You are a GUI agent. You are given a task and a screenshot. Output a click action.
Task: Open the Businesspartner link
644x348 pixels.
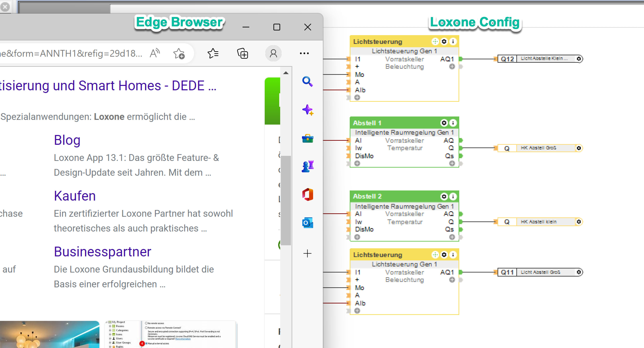coord(102,252)
